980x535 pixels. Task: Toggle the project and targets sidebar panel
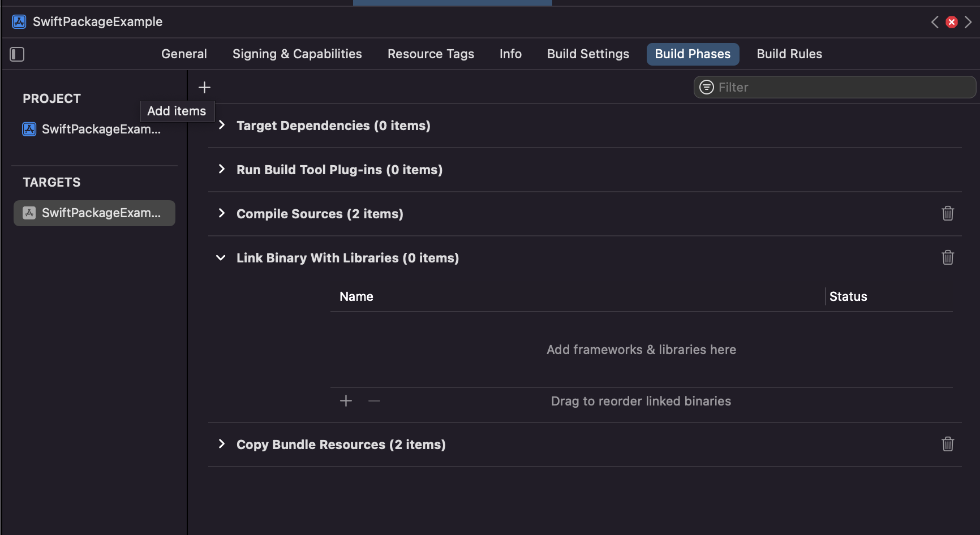tap(17, 54)
